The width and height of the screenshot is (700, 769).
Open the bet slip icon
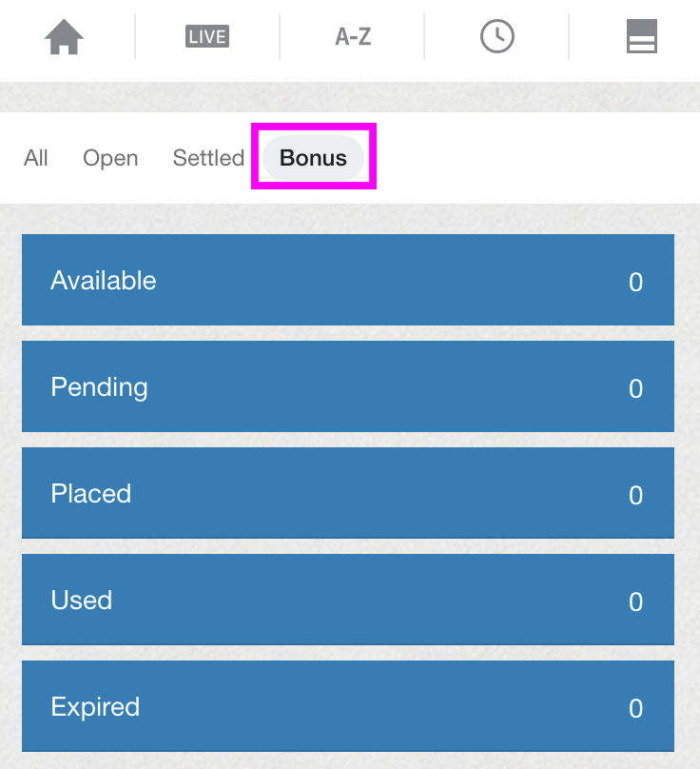[642, 36]
